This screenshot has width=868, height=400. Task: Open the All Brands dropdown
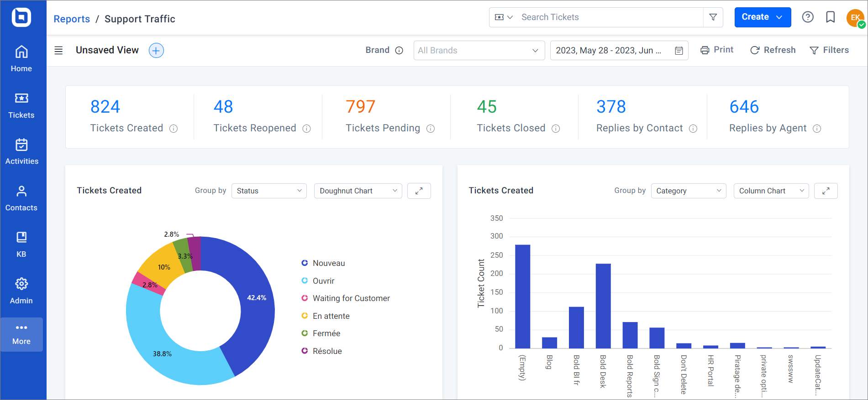pos(479,50)
